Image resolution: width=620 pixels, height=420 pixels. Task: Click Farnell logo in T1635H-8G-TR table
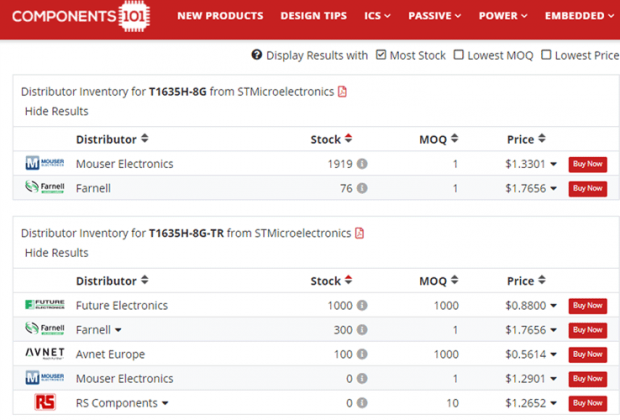coord(45,328)
